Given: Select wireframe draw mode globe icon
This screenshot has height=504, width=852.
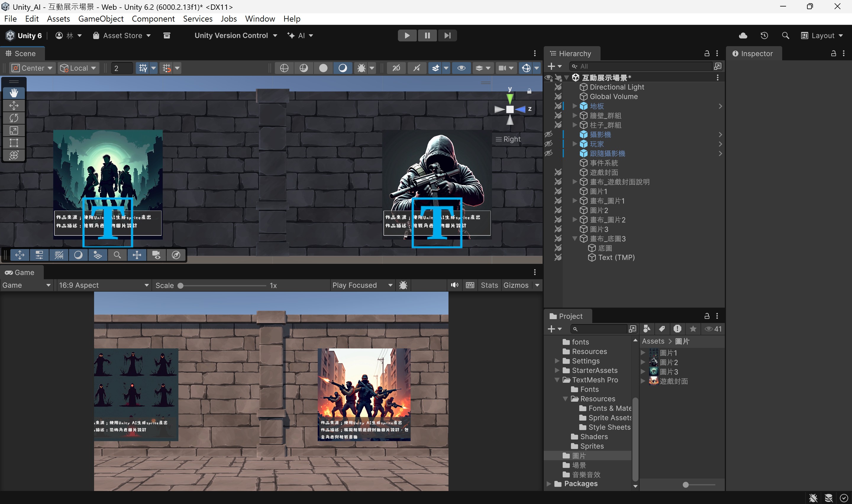Looking at the screenshot, I should coord(284,68).
